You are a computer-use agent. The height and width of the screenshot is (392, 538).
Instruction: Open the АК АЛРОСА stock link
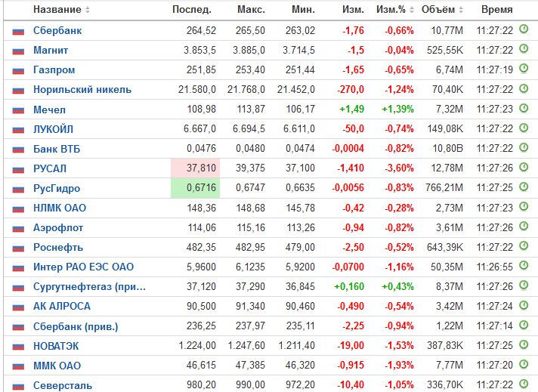click(x=62, y=306)
